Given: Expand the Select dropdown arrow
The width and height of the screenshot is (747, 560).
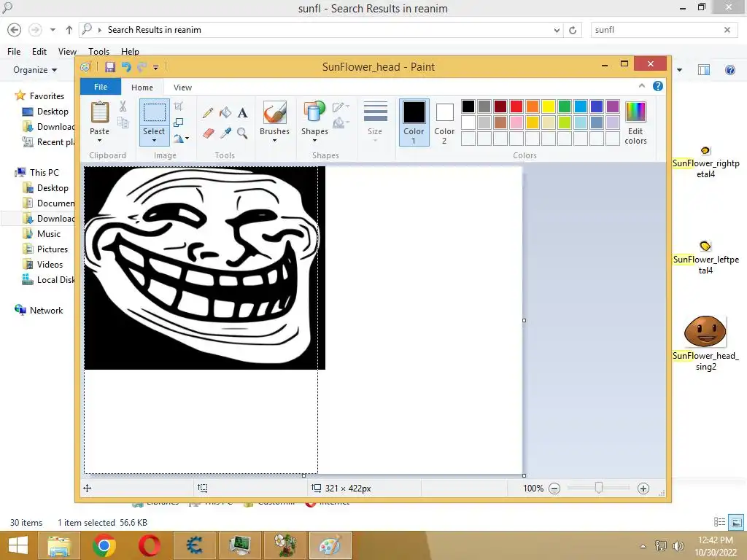Looking at the screenshot, I should pyautogui.click(x=154, y=141).
